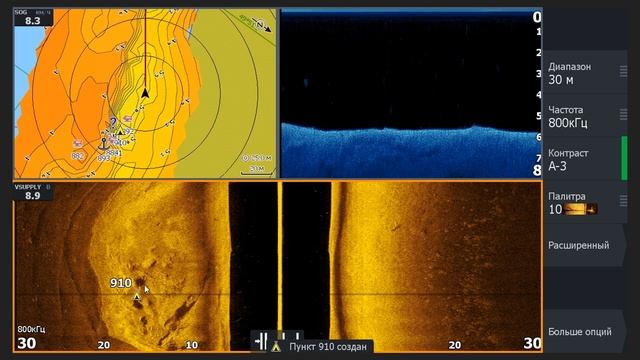Viewport: 640px width, 360px height.
Task: Open the Контраст A-3 contrast setting
Action: [585, 159]
